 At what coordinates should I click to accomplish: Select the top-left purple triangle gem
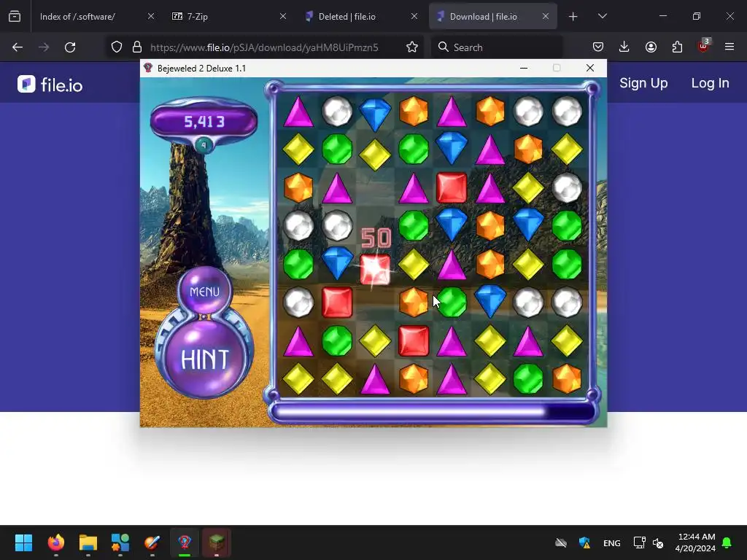(298, 112)
